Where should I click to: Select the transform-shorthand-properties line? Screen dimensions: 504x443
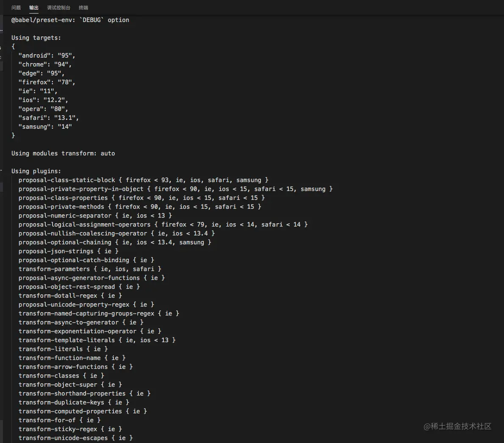click(x=85, y=393)
